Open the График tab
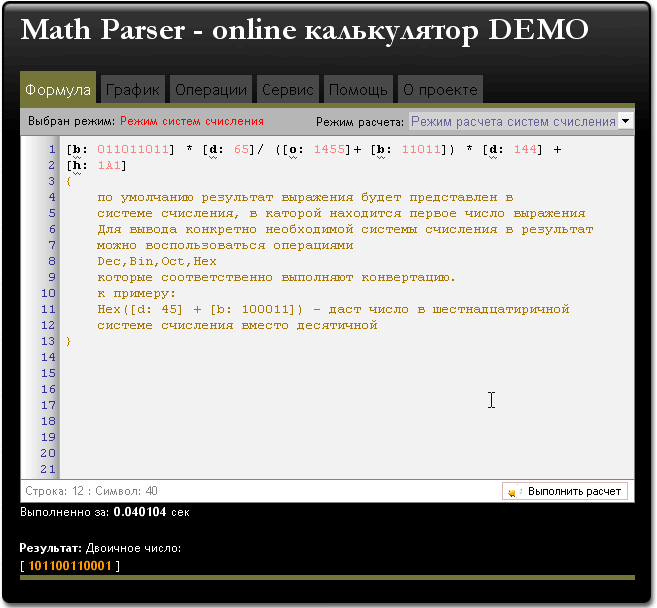This screenshot has height=608, width=657. [x=132, y=90]
